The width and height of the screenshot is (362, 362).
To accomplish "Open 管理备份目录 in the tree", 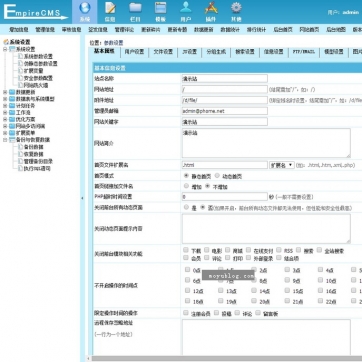I will coord(38,161).
